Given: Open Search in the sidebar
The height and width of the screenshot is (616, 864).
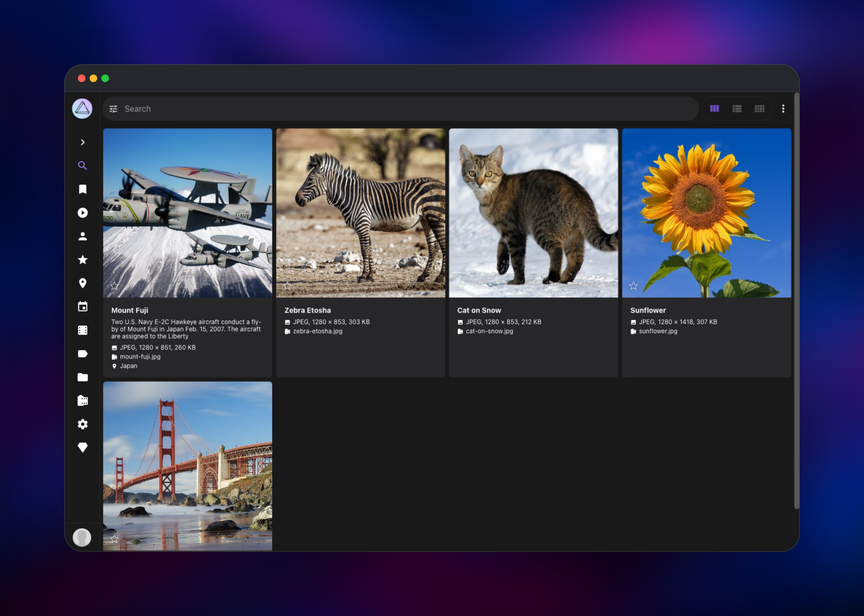Looking at the screenshot, I should pos(83,166).
